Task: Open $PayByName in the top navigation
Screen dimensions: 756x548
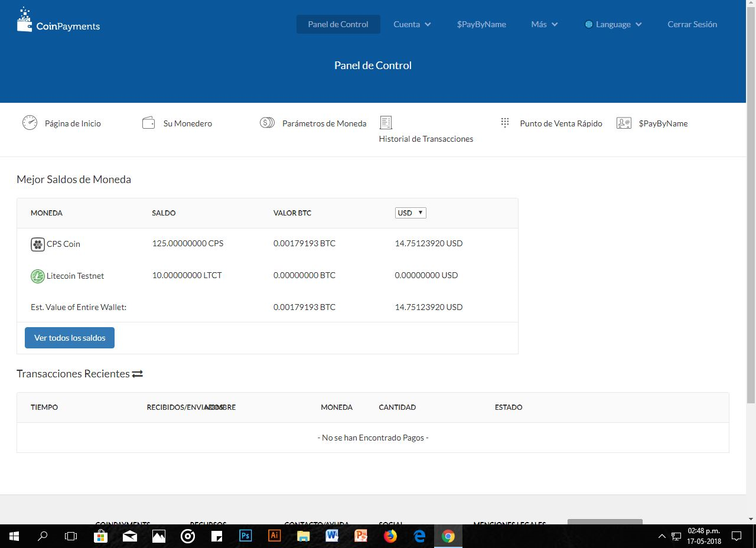Action: (x=481, y=24)
